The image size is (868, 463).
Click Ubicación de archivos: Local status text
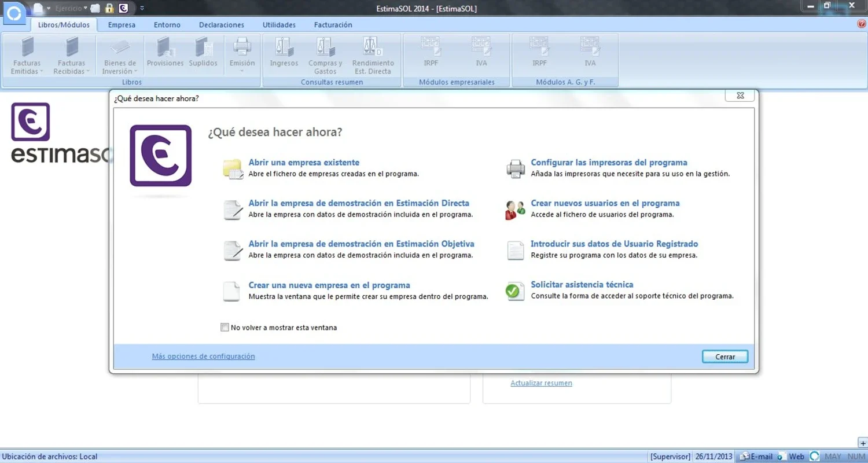point(50,457)
